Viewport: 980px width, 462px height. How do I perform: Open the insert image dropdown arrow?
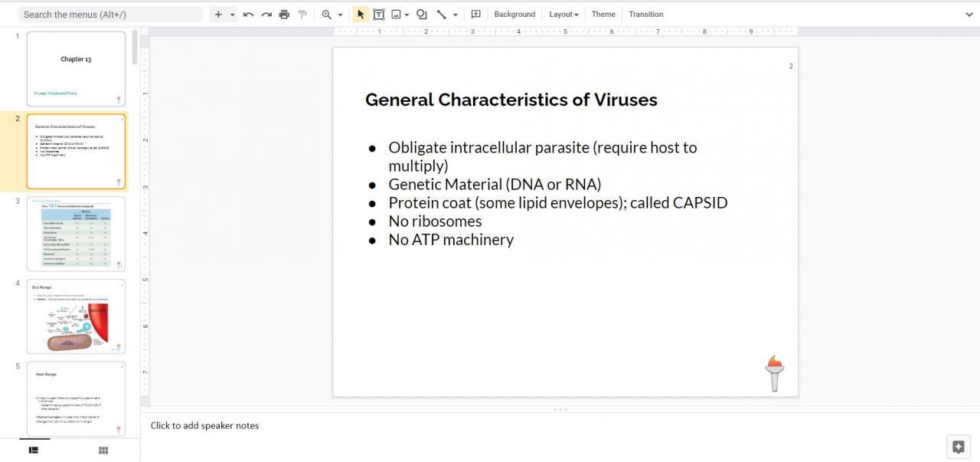click(x=407, y=15)
